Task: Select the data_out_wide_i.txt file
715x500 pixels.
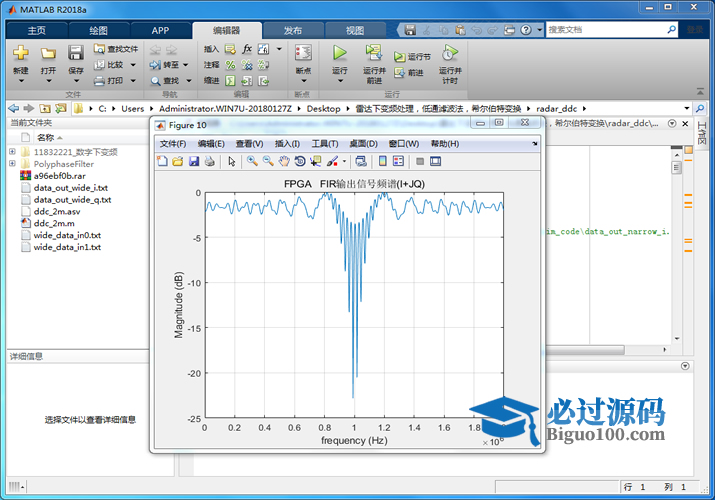Action: point(71,188)
